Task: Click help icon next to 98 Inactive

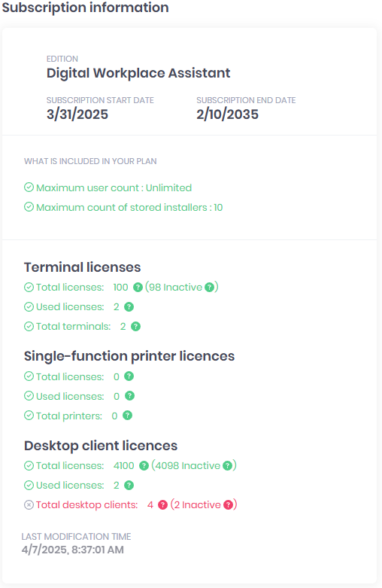Action: coord(210,288)
